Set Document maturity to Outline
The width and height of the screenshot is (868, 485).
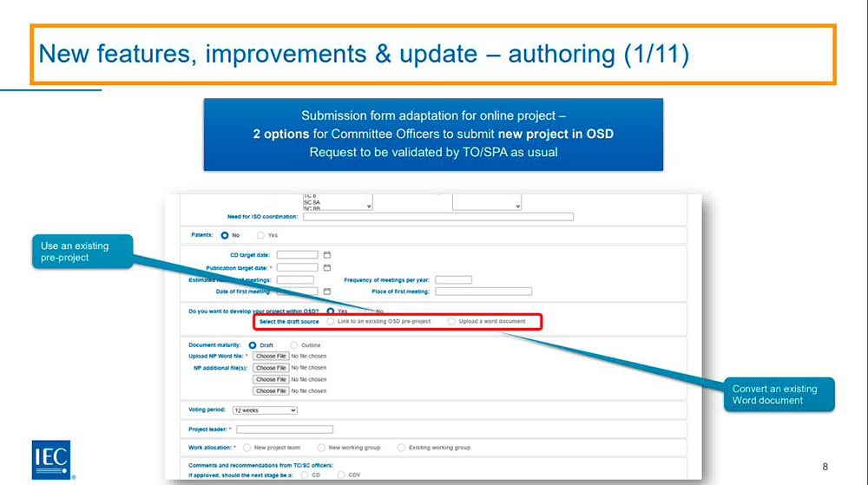tap(293, 345)
